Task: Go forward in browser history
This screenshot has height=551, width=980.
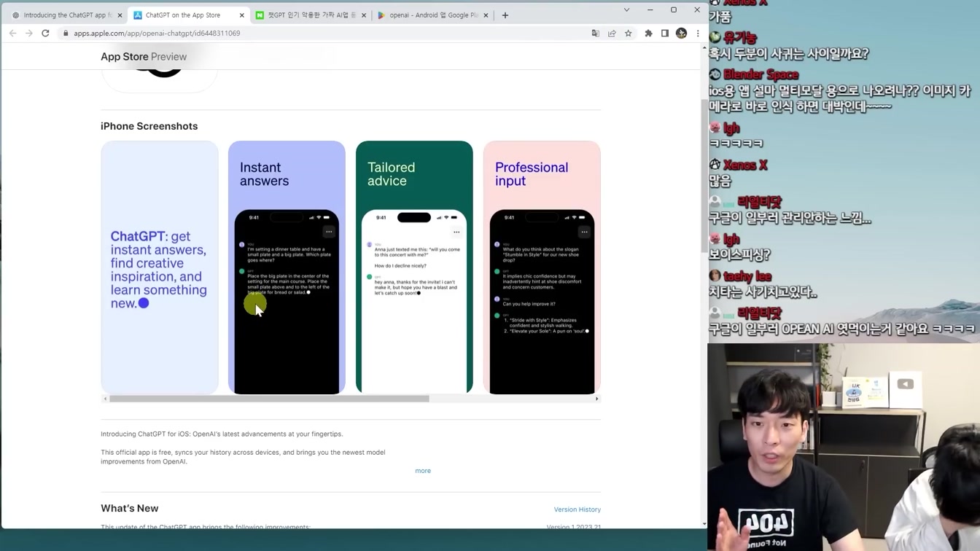Action: tap(28, 33)
